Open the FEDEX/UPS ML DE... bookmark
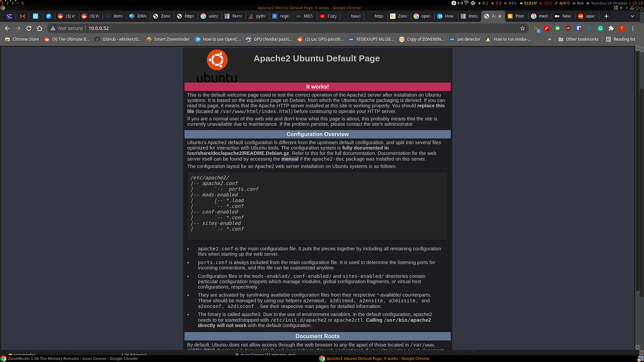 click(372, 39)
